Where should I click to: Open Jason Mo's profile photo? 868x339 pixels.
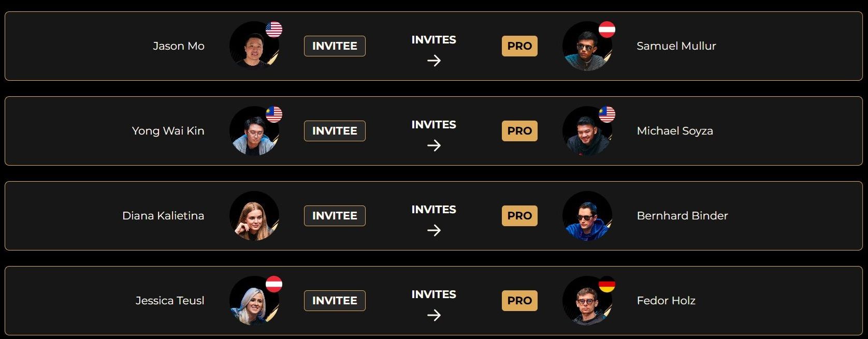[254, 46]
